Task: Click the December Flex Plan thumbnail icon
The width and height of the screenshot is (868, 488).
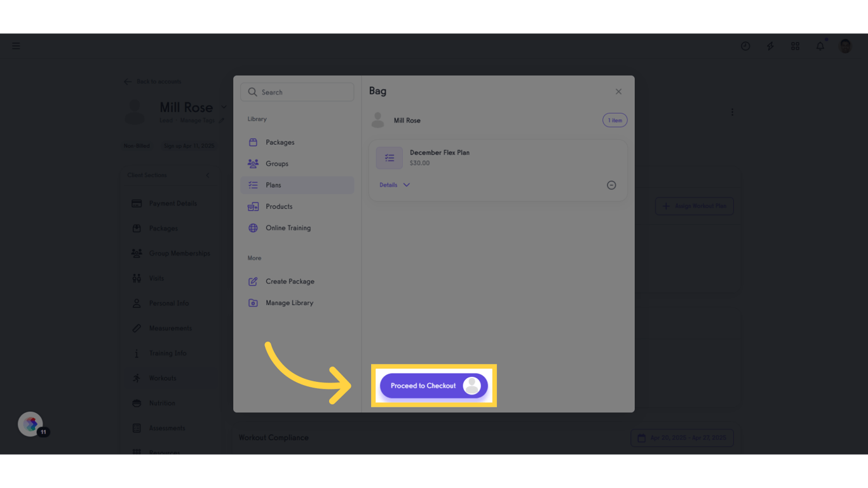Action: pyautogui.click(x=390, y=158)
